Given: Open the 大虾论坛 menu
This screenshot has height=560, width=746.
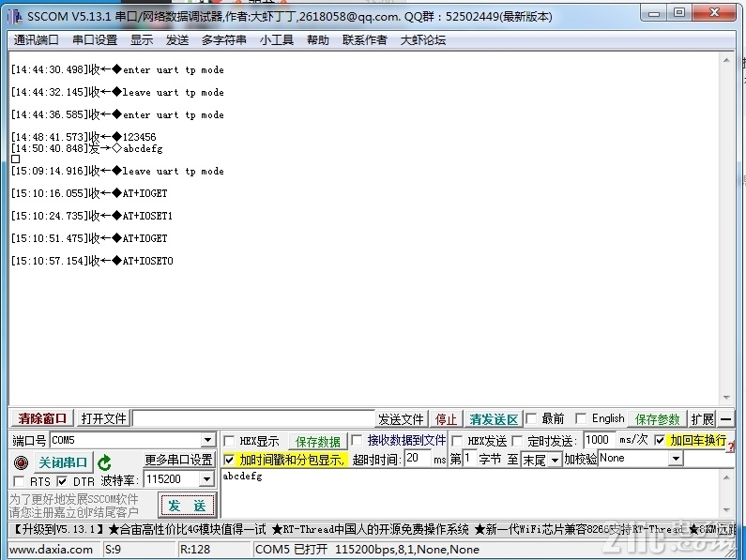Looking at the screenshot, I should click(x=423, y=40).
